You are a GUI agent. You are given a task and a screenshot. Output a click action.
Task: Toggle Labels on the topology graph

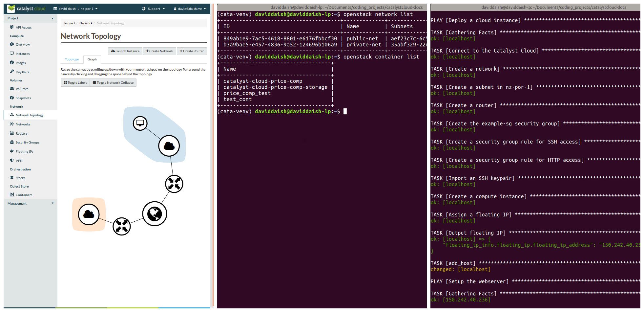75,82
